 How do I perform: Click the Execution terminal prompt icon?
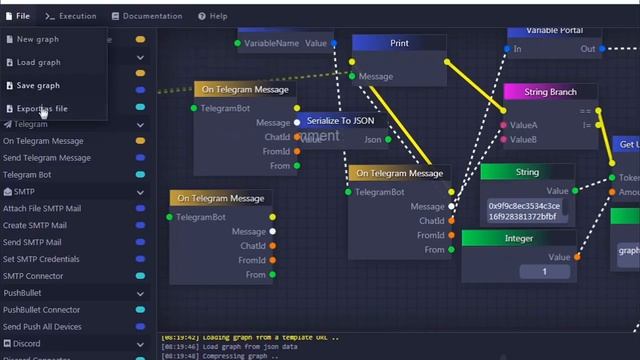pos(50,16)
